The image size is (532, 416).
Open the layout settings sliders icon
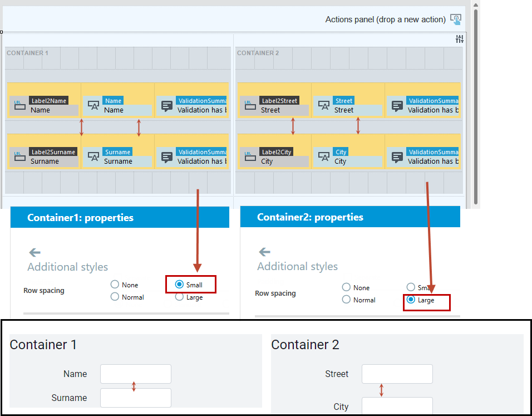[x=460, y=39]
